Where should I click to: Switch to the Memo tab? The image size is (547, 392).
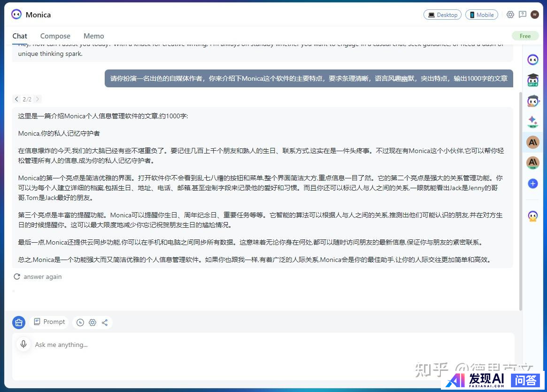pos(93,36)
